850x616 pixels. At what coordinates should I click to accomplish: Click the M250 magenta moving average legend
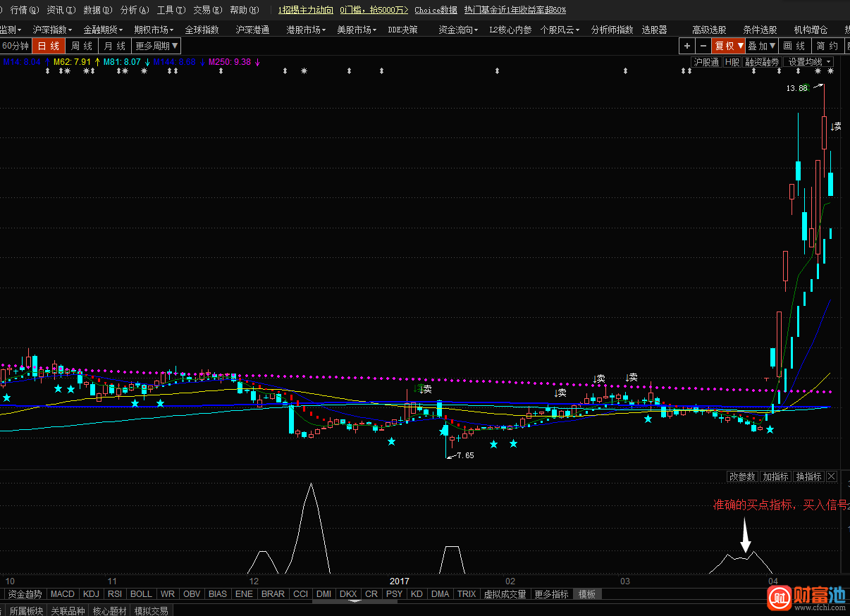[x=230, y=62]
